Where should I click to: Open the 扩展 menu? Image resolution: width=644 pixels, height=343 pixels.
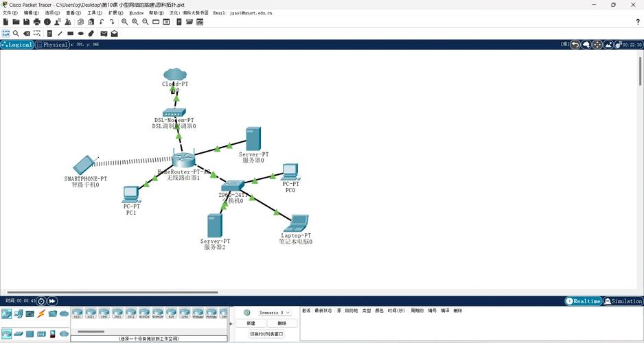(x=116, y=13)
